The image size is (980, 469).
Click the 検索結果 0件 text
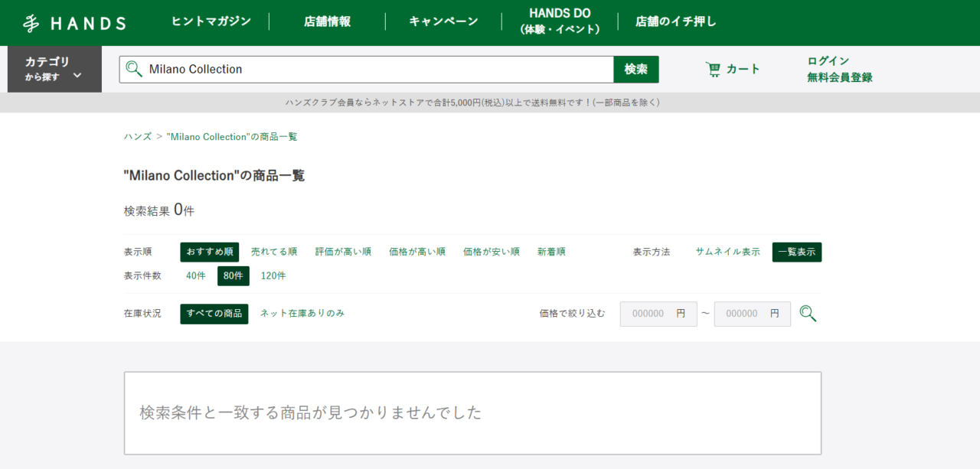coord(159,210)
